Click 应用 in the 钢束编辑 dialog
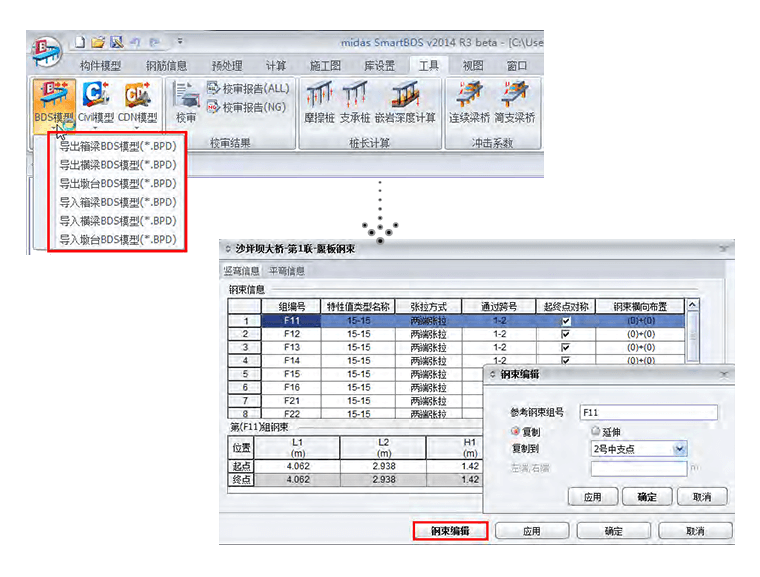Viewport: 760px width, 577px height. (592, 497)
